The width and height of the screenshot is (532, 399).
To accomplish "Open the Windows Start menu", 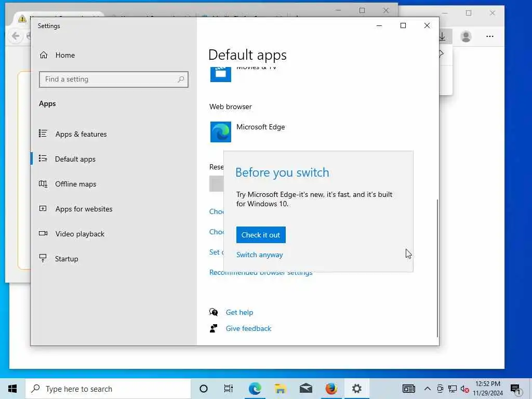I will pos(12,389).
